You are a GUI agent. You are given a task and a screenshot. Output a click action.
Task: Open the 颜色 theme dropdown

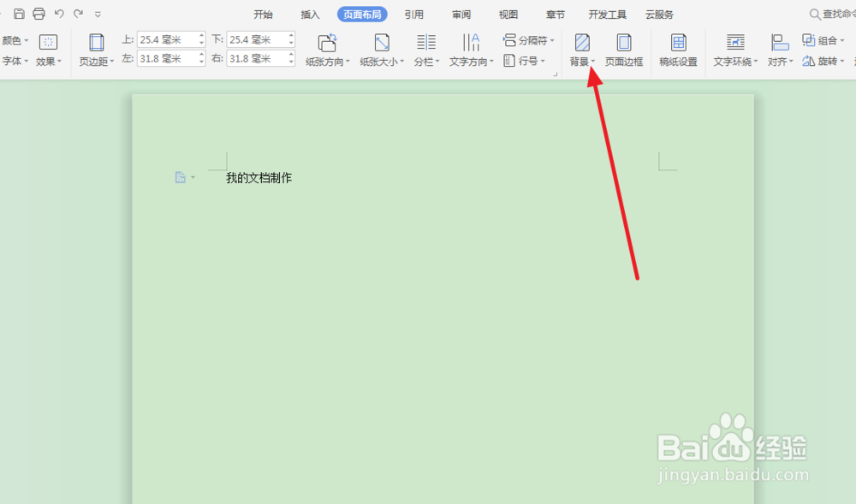pyautogui.click(x=15, y=40)
